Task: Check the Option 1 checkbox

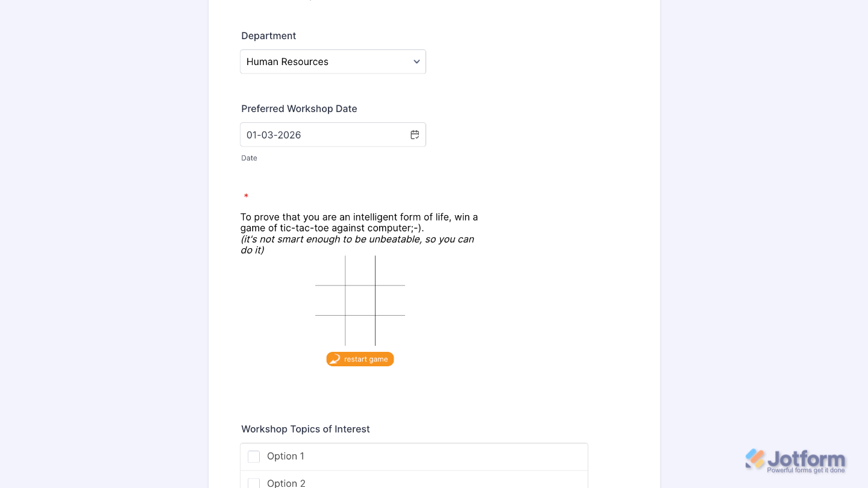Action: click(254, 456)
